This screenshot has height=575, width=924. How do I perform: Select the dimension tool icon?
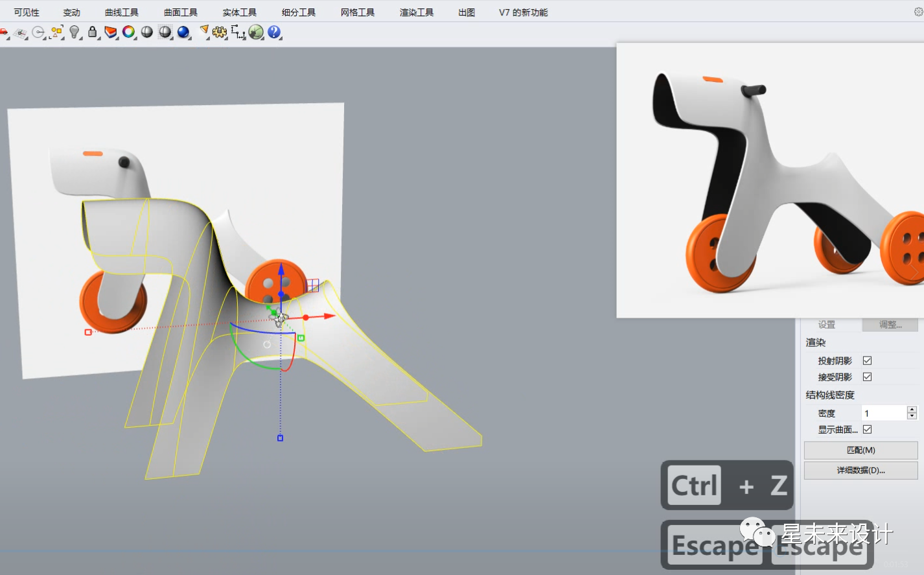238,32
